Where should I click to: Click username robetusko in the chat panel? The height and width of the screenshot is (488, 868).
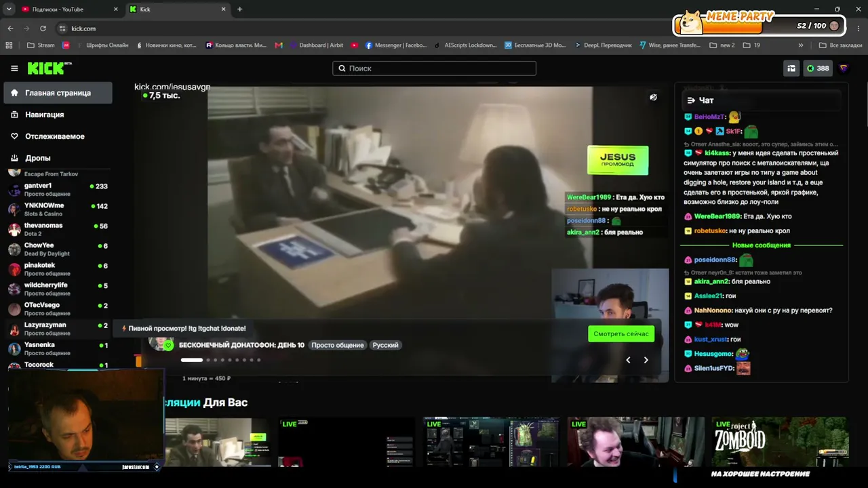710,231
